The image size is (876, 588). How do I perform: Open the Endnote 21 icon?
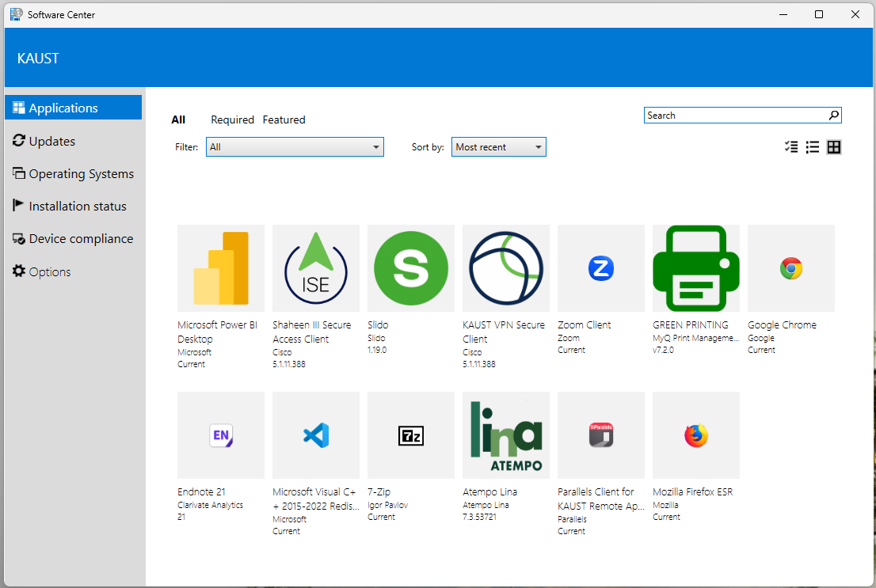[221, 435]
